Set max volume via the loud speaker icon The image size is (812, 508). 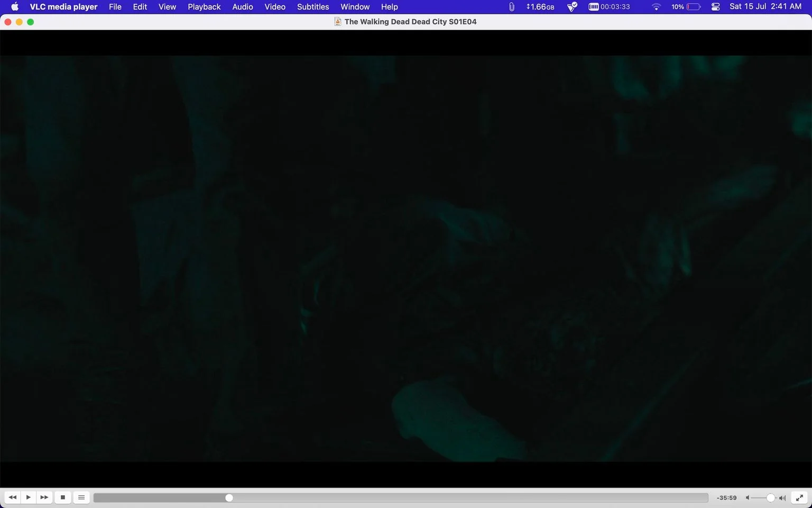782,498
